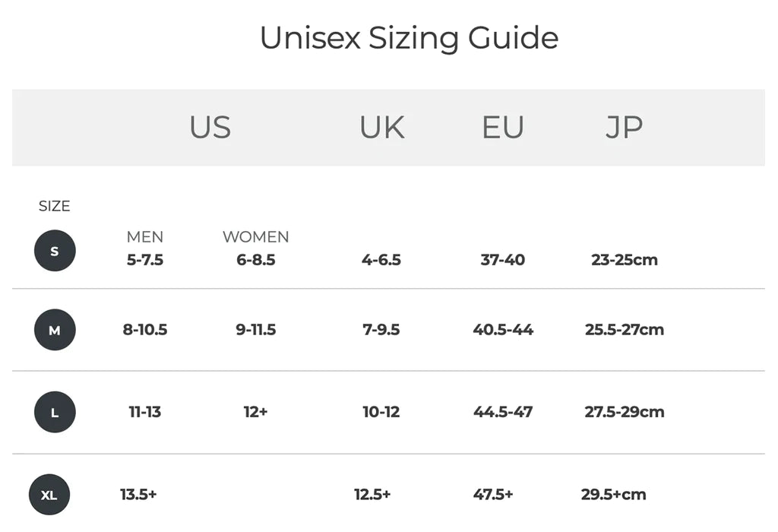
Task: Select the 12+ women's size value
Action: pos(256,412)
